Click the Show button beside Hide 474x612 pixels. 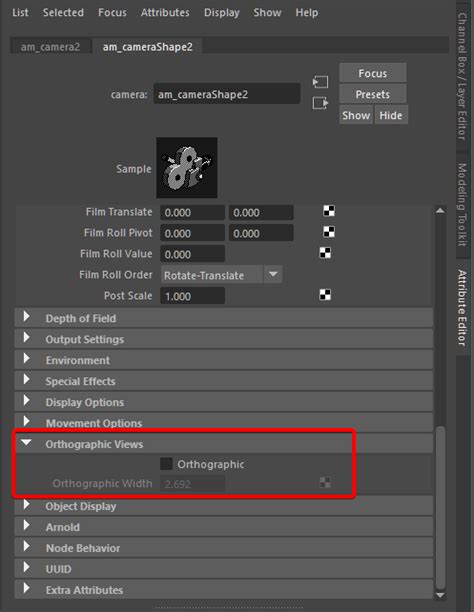pyautogui.click(x=356, y=115)
